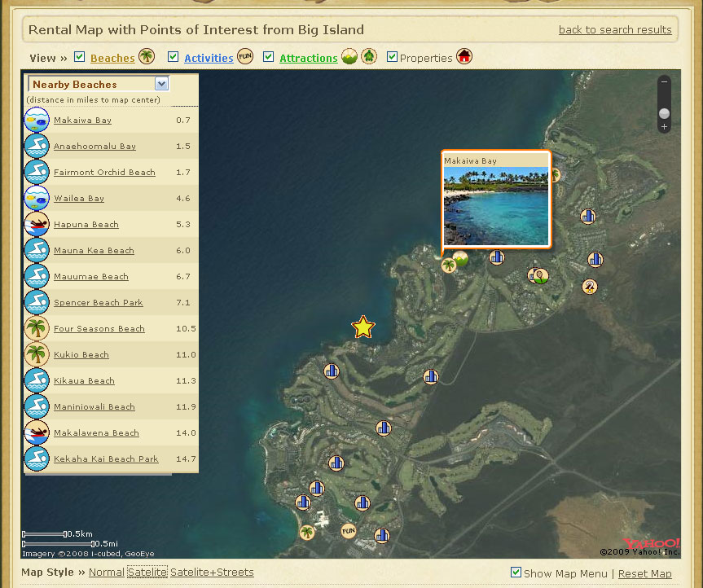Image resolution: width=703 pixels, height=588 pixels.
Task: Click the property building marker under the Makaiwa Bay popup
Action: (496, 257)
